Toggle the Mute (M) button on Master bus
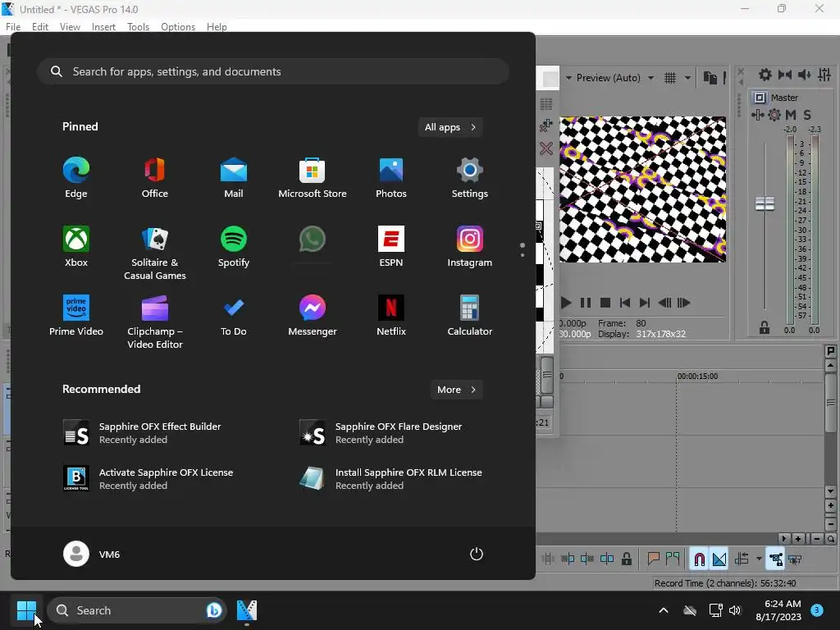 [x=791, y=115]
